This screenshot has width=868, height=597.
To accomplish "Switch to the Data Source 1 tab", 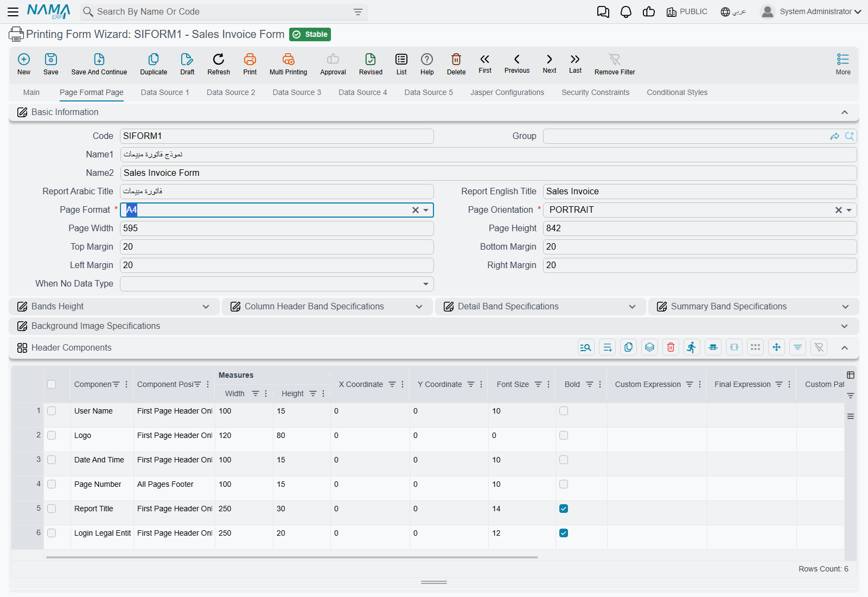I will [x=165, y=92].
